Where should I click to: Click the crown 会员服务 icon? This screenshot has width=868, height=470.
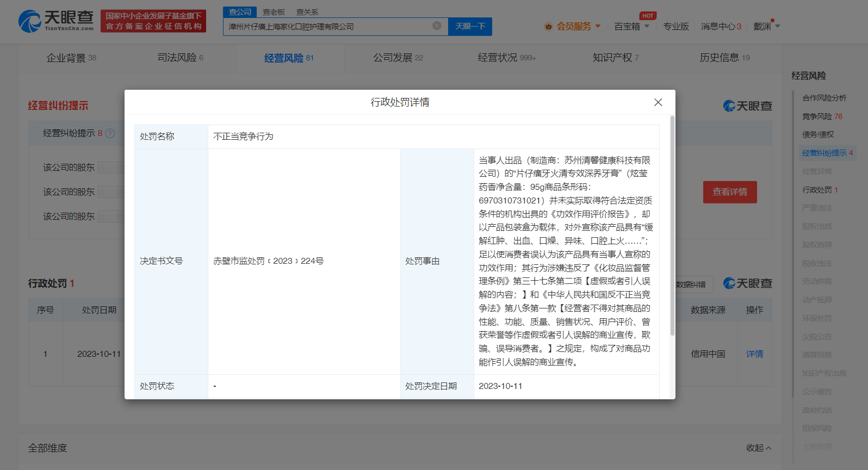pos(548,27)
